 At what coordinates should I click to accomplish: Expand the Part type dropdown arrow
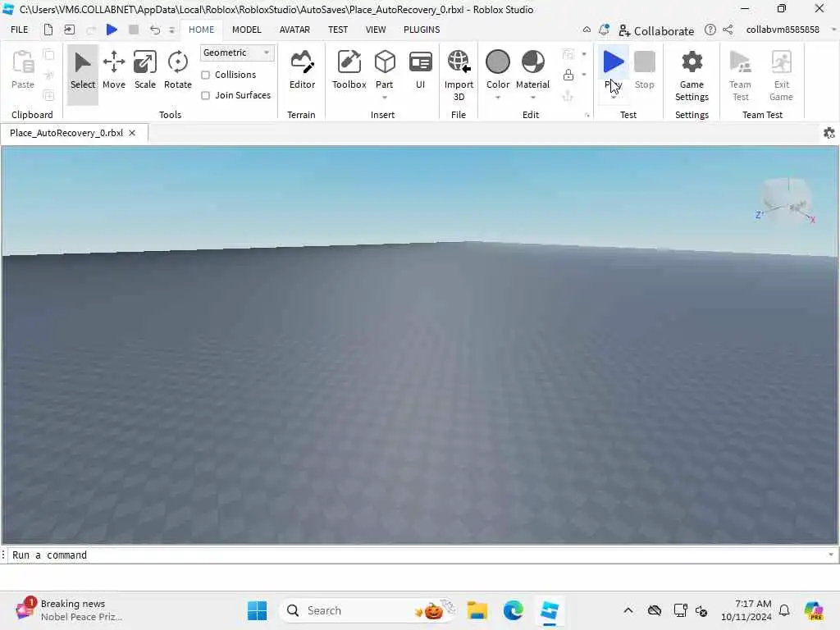tap(384, 98)
